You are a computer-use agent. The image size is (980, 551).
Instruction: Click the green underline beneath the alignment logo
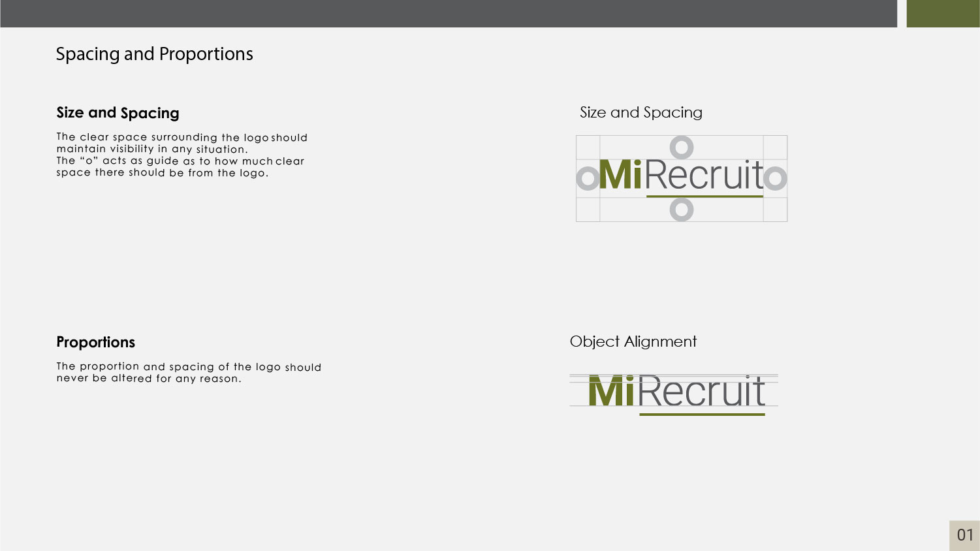pos(702,415)
